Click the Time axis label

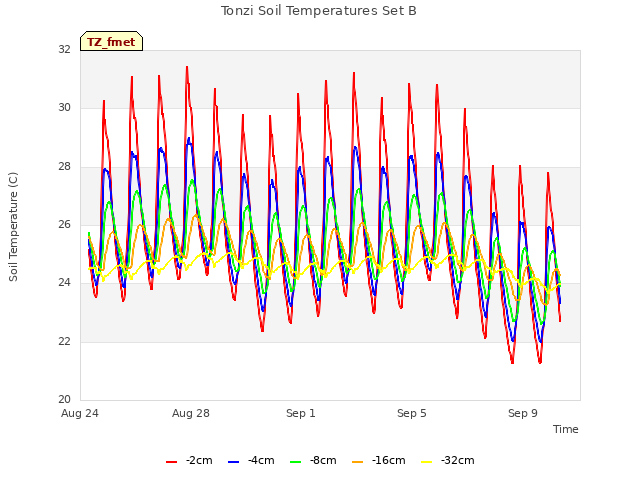(x=566, y=429)
